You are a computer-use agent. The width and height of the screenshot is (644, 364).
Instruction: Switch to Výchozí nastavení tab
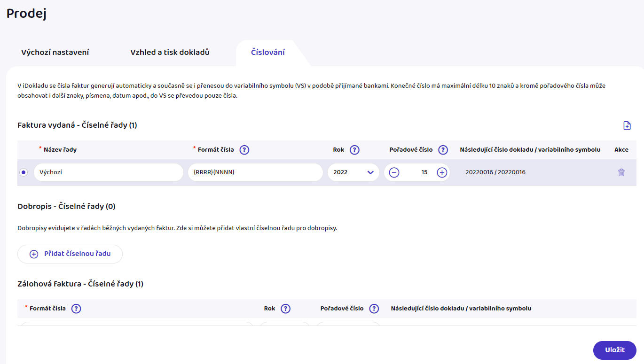point(55,52)
